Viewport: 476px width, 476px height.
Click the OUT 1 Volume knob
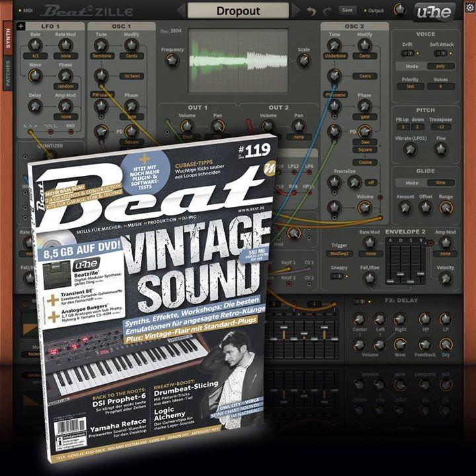tap(187, 126)
